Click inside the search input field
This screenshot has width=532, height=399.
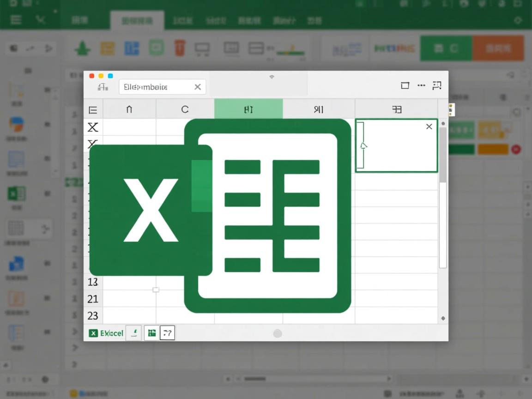[x=157, y=87]
